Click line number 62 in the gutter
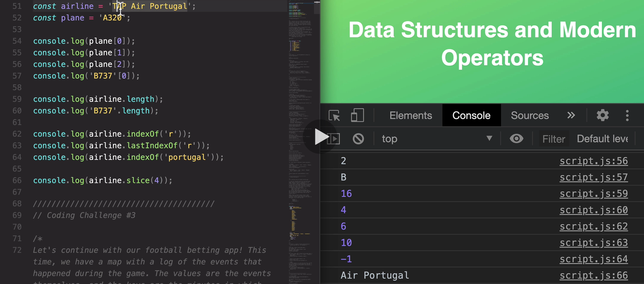 point(17,134)
